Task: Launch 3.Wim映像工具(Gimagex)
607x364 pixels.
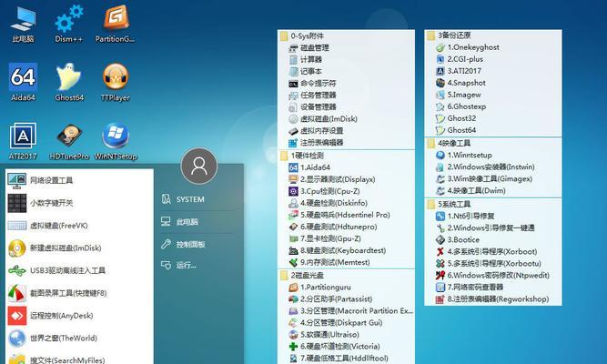Action: (x=493, y=179)
